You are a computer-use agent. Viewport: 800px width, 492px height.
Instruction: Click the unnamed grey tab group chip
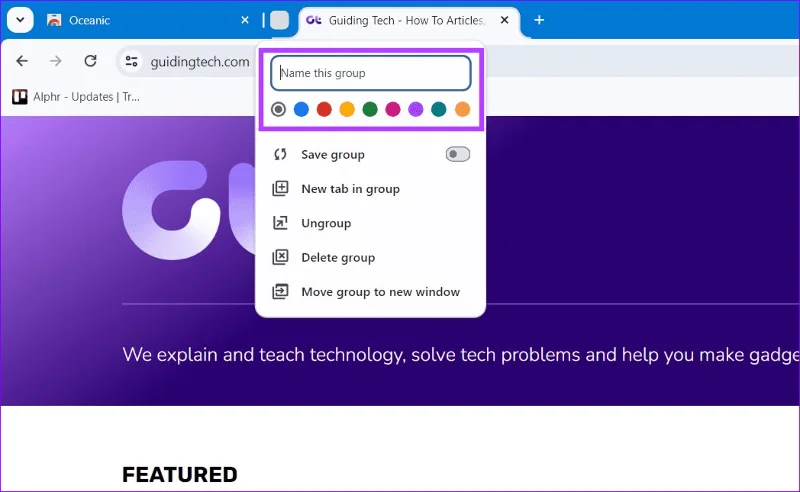pos(279,20)
